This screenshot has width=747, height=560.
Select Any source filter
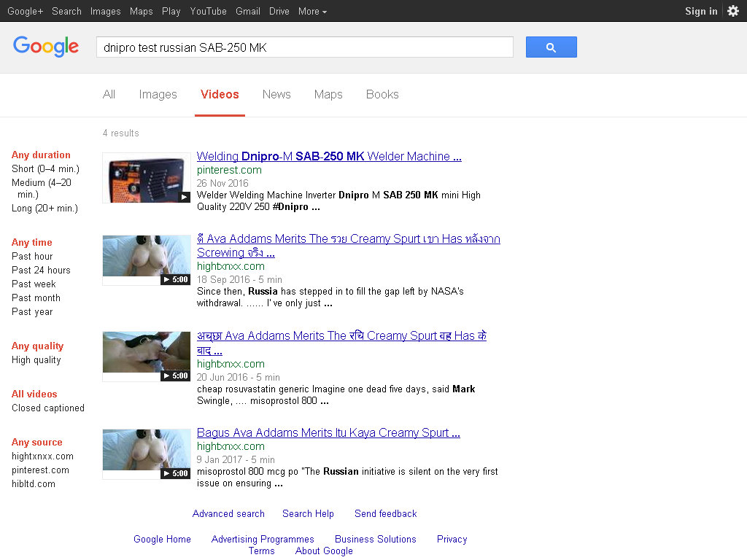[37, 442]
